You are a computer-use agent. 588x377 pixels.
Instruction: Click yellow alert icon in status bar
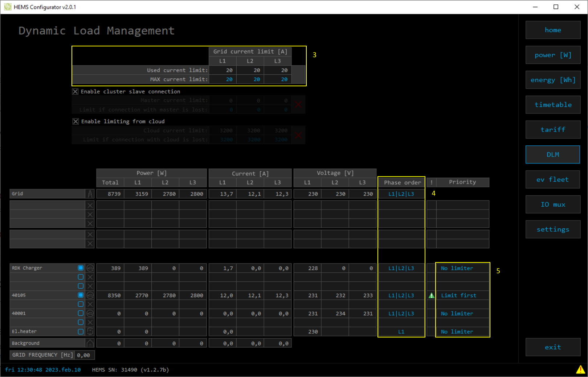point(580,369)
